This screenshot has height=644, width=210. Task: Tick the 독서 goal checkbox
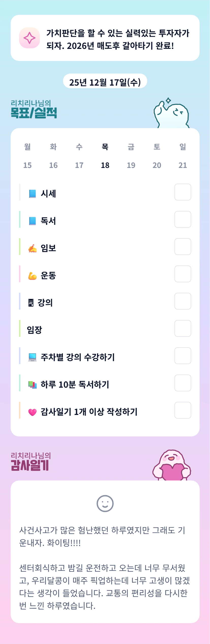[x=183, y=219]
